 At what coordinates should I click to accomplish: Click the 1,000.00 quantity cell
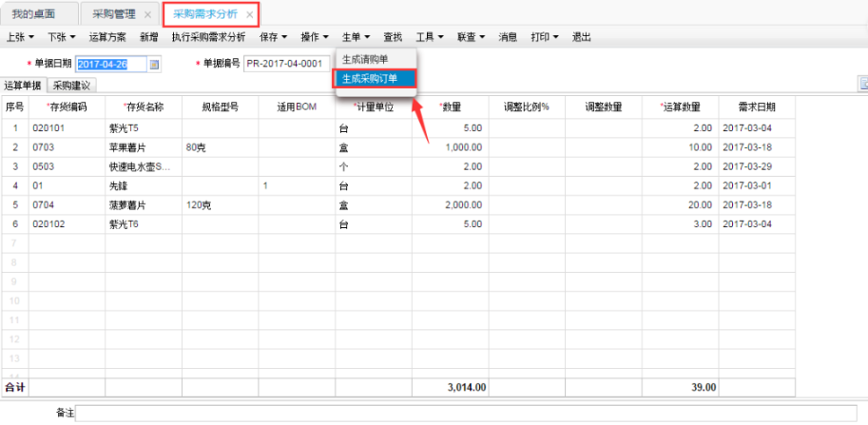click(450, 147)
